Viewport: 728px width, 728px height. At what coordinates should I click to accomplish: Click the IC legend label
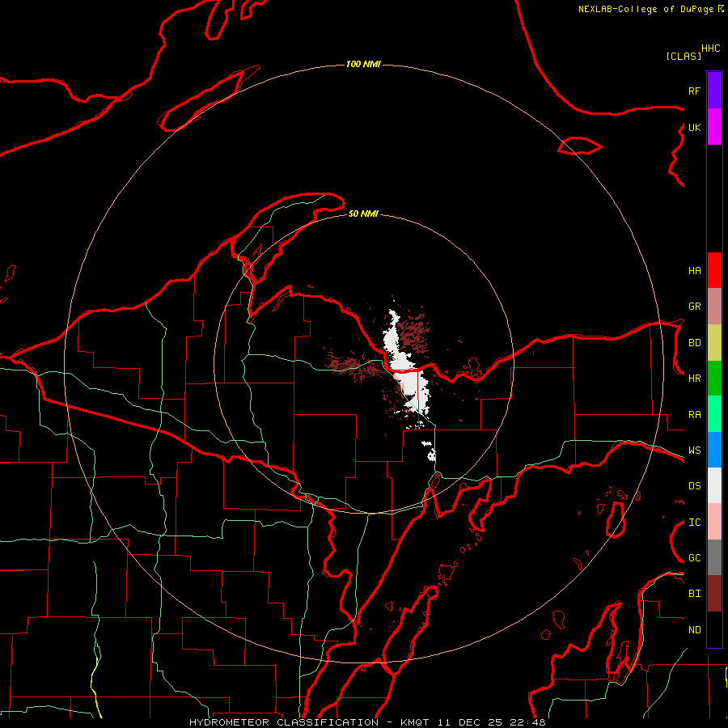click(694, 523)
